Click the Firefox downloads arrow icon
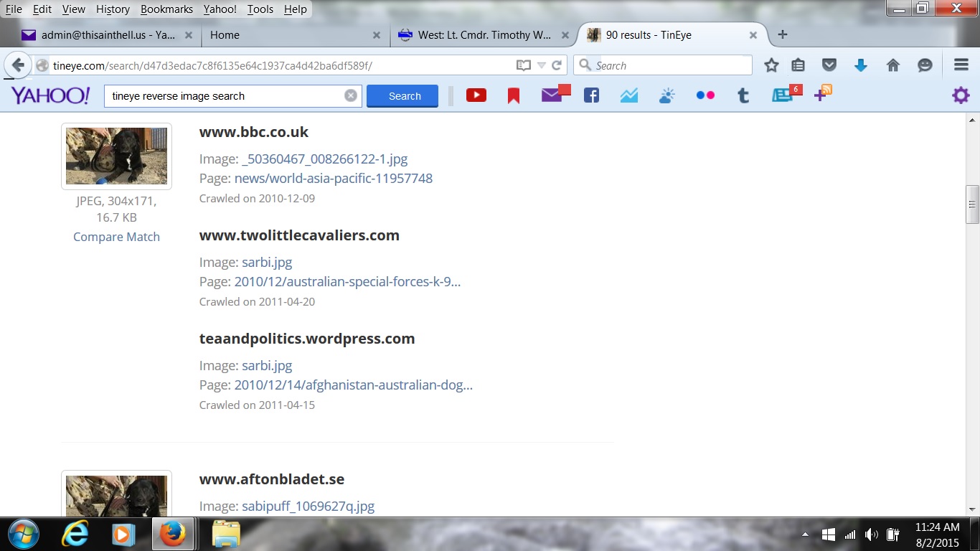Screen dimensions: 980x551 [861, 65]
